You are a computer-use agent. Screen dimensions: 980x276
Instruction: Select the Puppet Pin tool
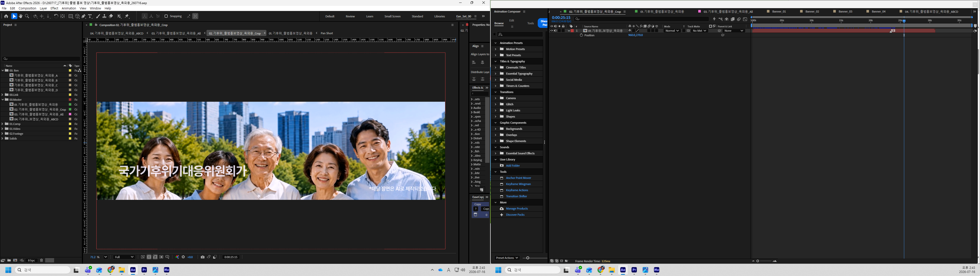point(127,16)
